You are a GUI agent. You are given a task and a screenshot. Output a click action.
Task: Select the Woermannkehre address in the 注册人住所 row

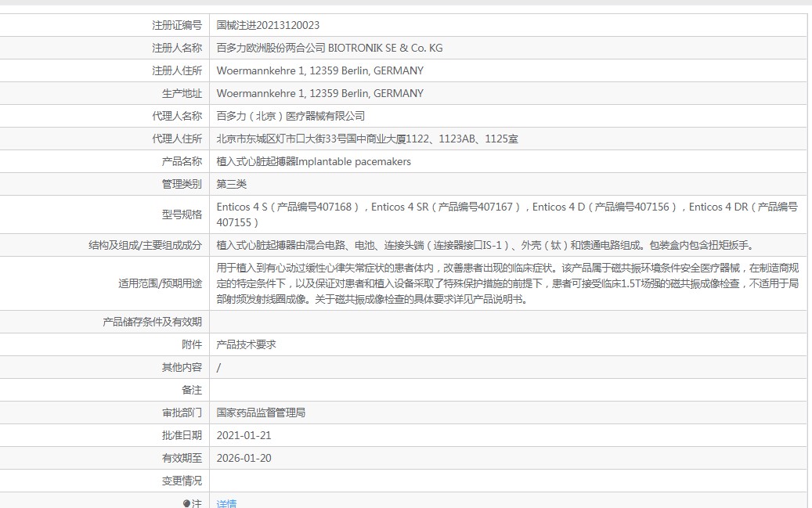320,71
